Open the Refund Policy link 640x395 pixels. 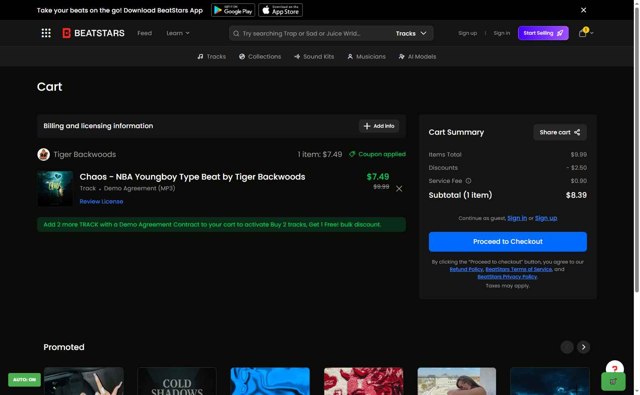466,269
